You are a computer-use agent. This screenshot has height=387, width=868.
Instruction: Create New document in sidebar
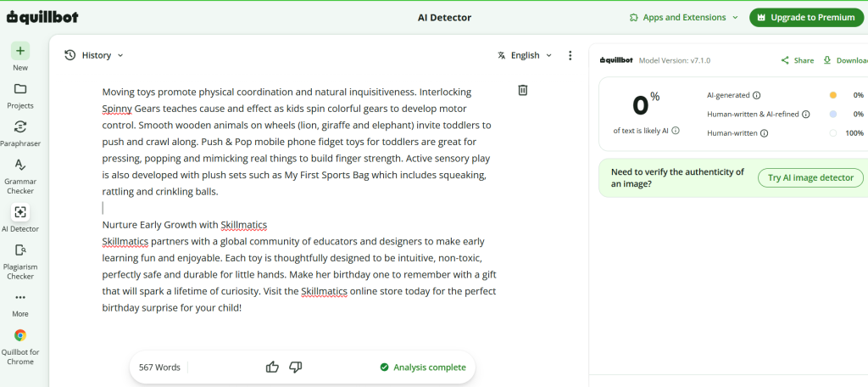pos(20,57)
